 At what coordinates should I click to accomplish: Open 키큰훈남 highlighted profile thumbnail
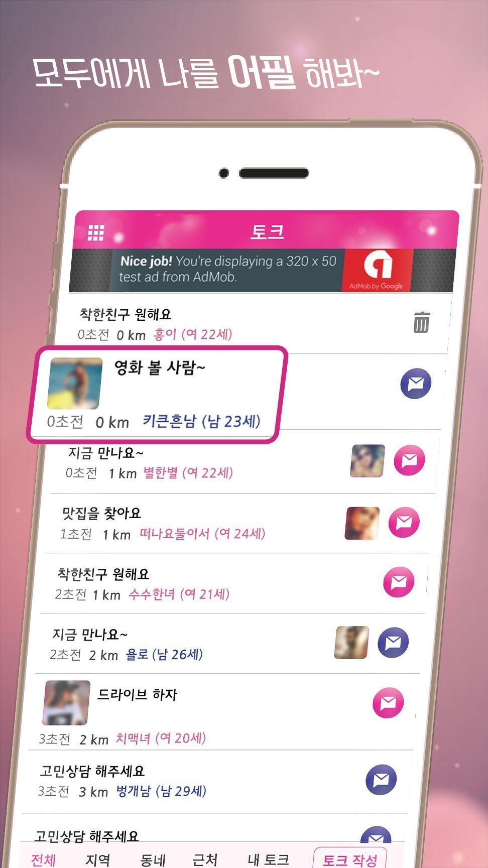point(75,383)
